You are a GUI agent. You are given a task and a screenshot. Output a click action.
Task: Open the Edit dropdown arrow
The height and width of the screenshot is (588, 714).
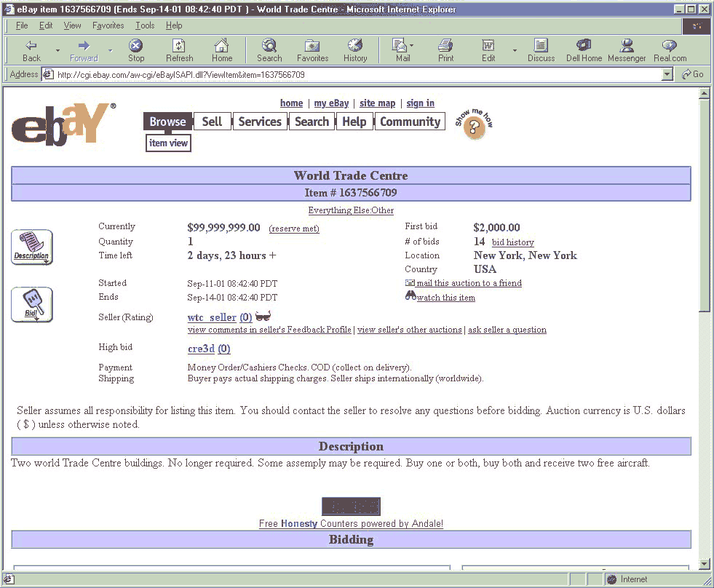pyautogui.click(x=515, y=50)
